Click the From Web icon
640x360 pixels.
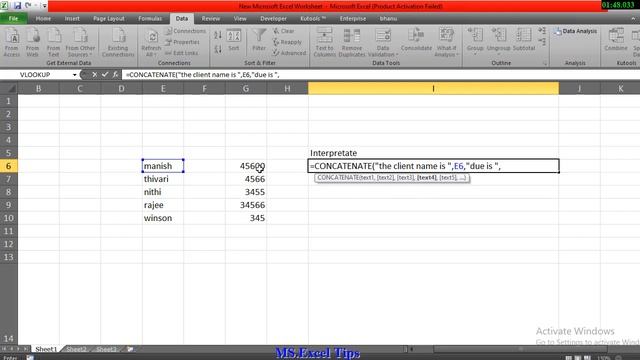(x=33, y=42)
